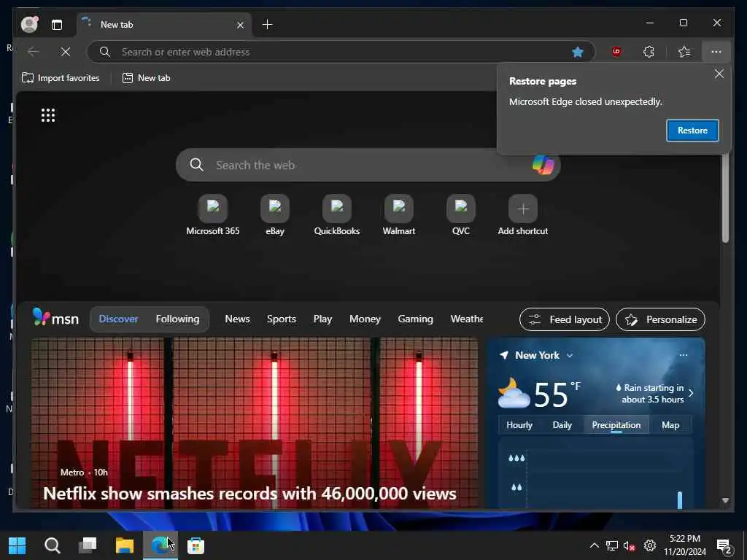Image resolution: width=747 pixels, height=560 pixels.
Task: Click the Personalize button
Action: tap(660, 319)
